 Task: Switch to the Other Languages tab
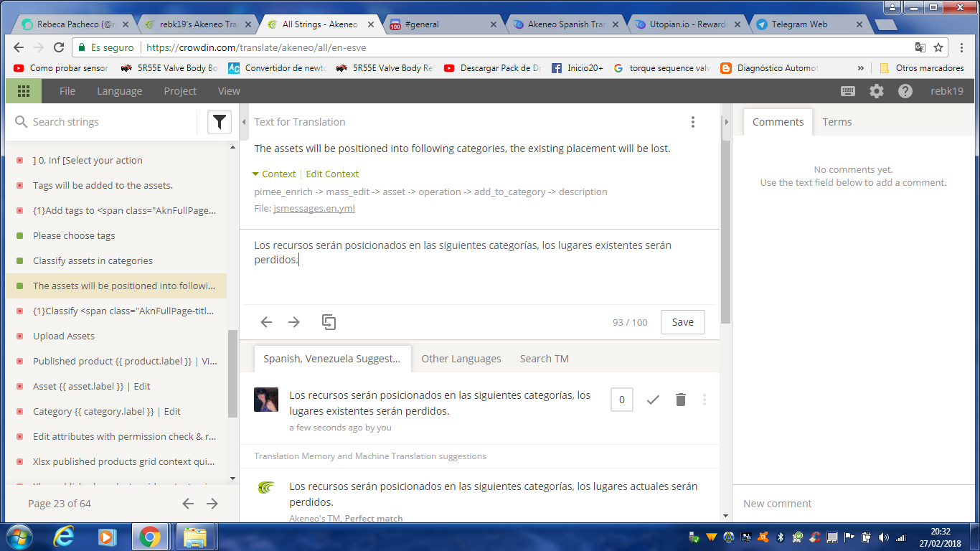461,359
